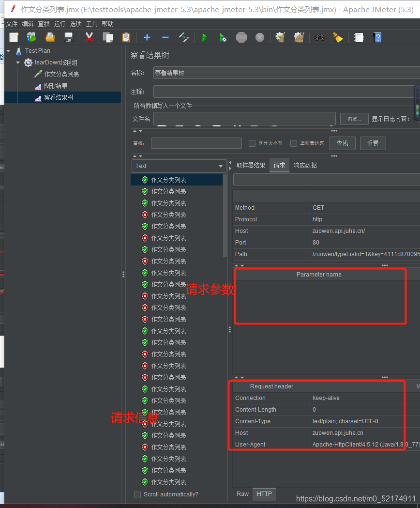
Task: Select 察看结果树 in test plan tree
Action: (x=59, y=97)
